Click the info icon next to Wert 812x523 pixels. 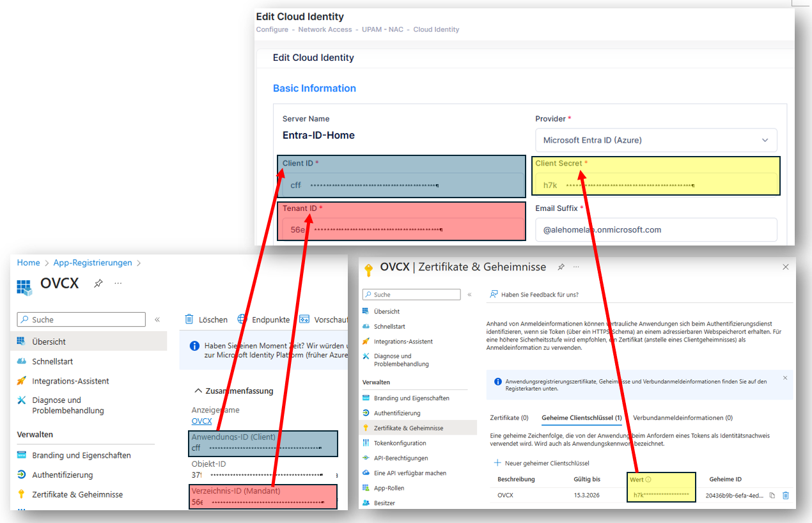tap(648, 480)
